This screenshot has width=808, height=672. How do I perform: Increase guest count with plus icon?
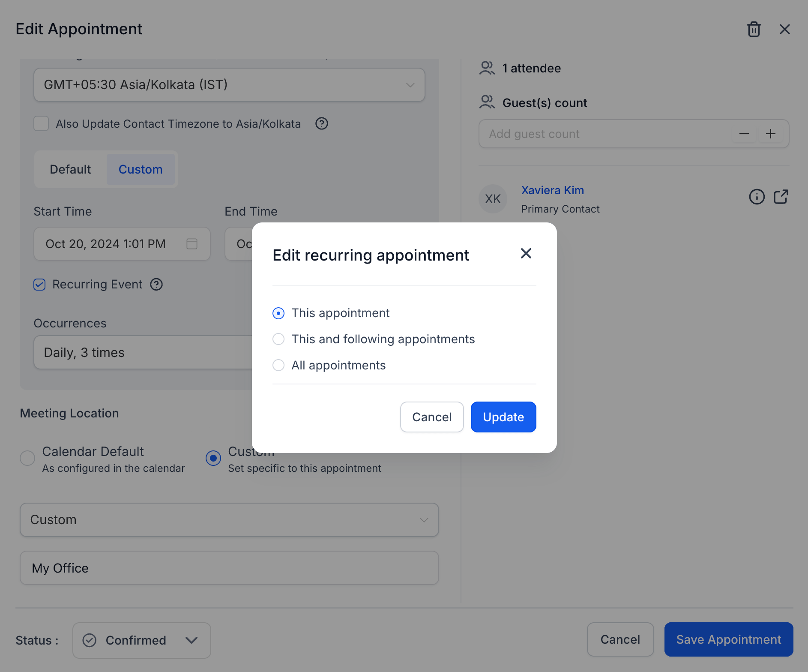click(x=771, y=134)
